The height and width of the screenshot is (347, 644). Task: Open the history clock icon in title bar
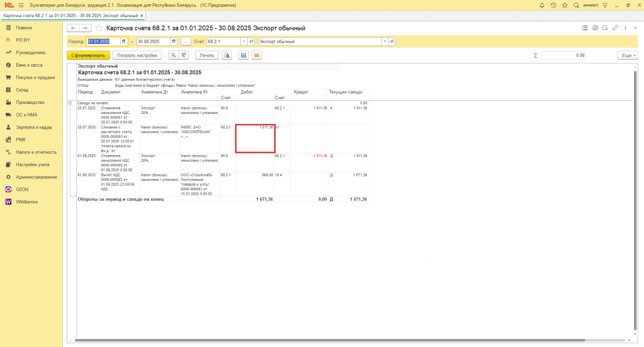click(x=553, y=5)
